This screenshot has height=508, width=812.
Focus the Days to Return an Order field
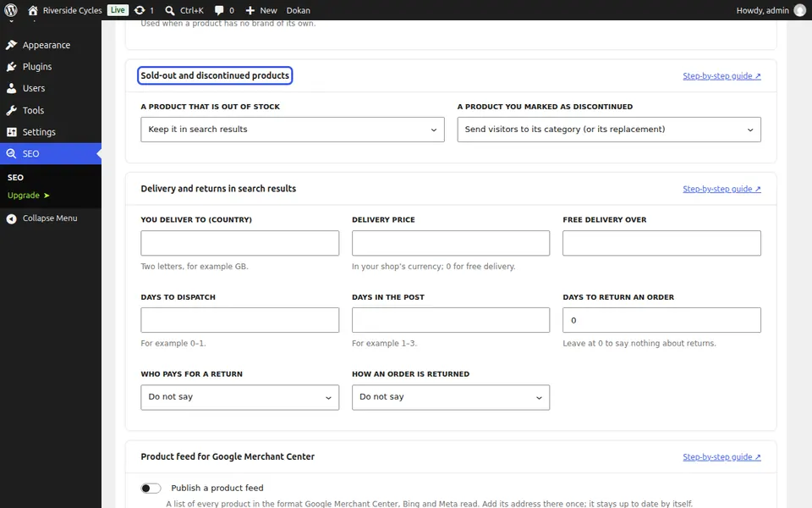(x=661, y=320)
